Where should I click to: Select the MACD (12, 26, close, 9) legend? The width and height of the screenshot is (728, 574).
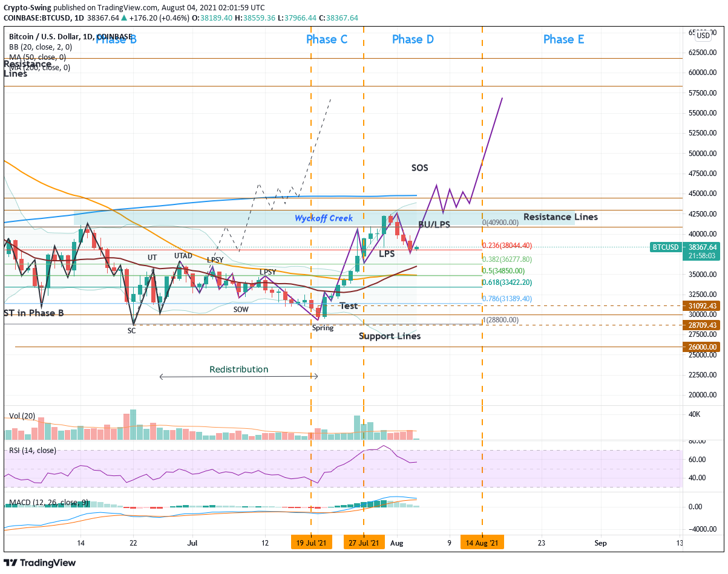tap(49, 503)
